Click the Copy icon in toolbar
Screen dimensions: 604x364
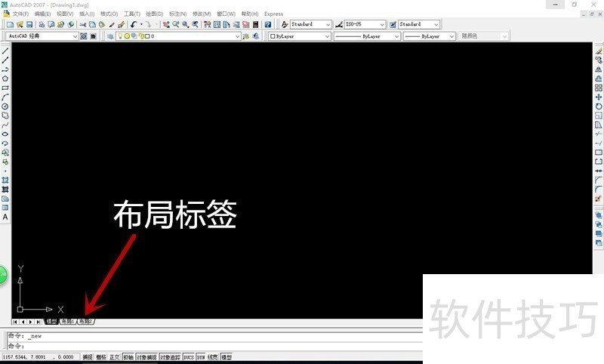(x=92, y=24)
